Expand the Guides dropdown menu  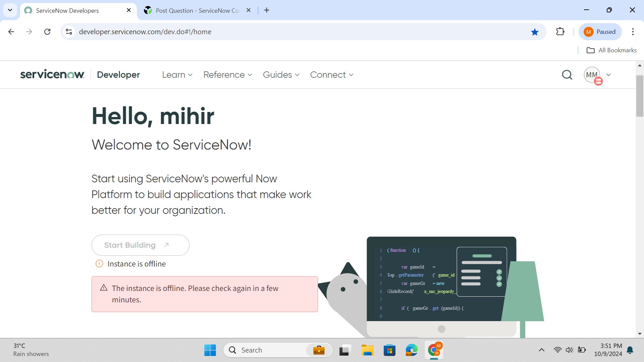[281, 75]
